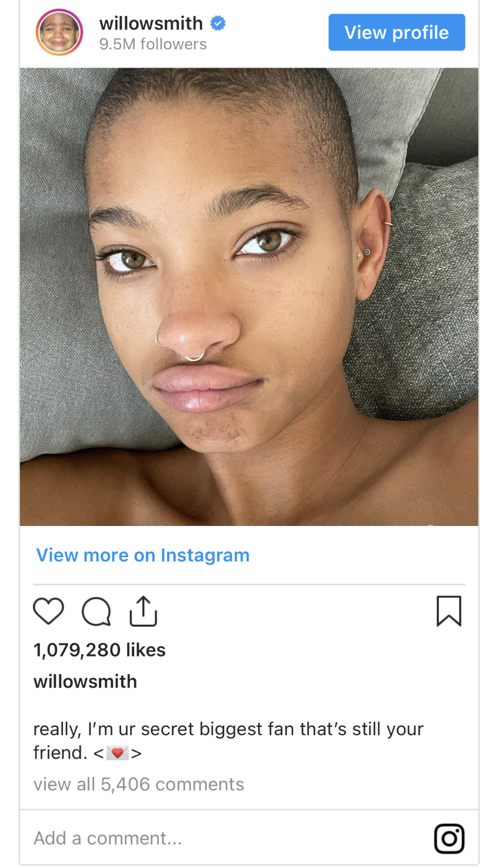This screenshot has height=868, width=500.
Task: Click the heart envelope emoji in the caption
Action: [x=118, y=753]
